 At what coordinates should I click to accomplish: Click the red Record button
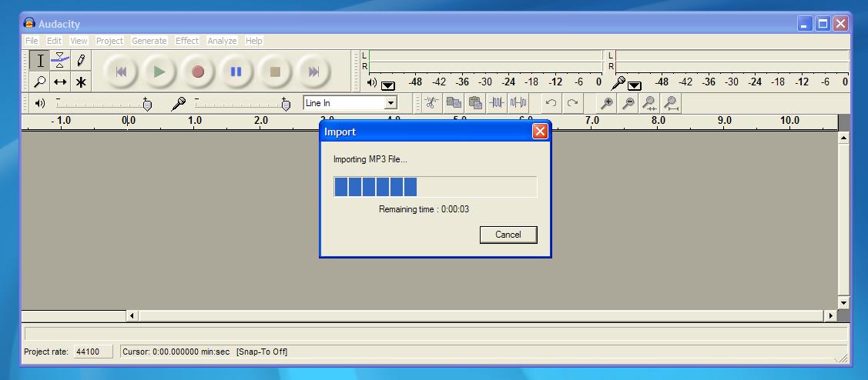[x=198, y=72]
